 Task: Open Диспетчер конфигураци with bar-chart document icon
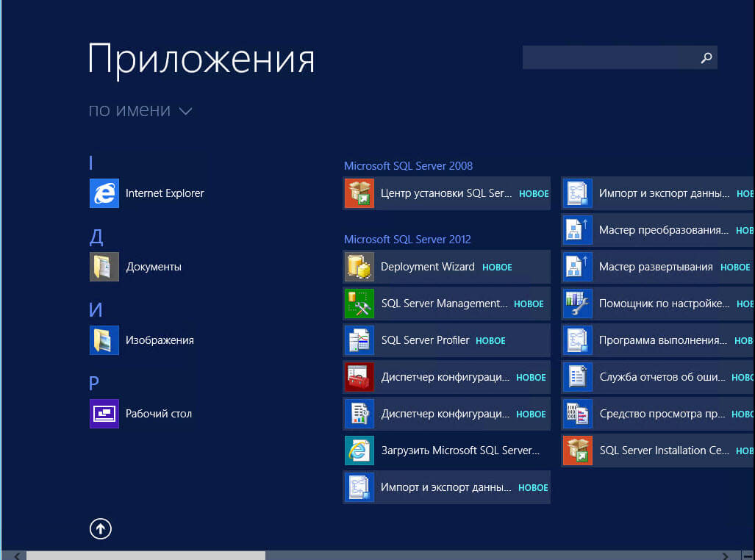(359, 414)
